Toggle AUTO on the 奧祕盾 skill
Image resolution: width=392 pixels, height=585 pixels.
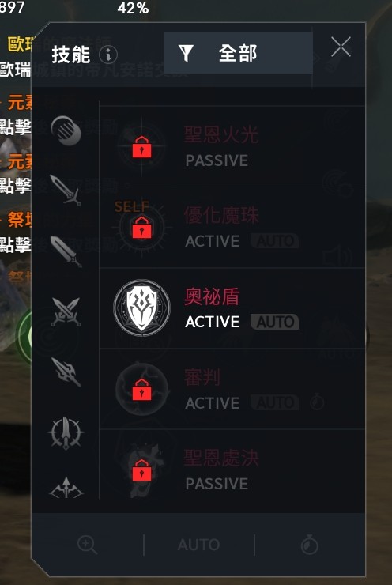point(274,322)
